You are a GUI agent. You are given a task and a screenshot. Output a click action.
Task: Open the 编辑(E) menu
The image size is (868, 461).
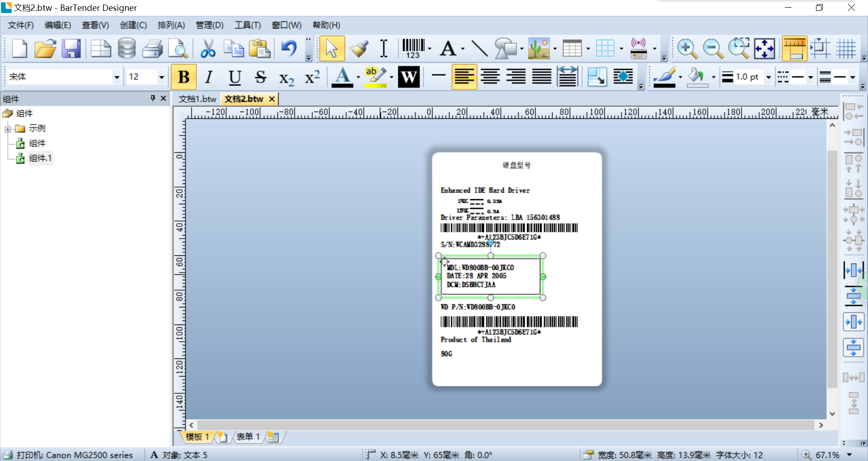[x=58, y=25]
